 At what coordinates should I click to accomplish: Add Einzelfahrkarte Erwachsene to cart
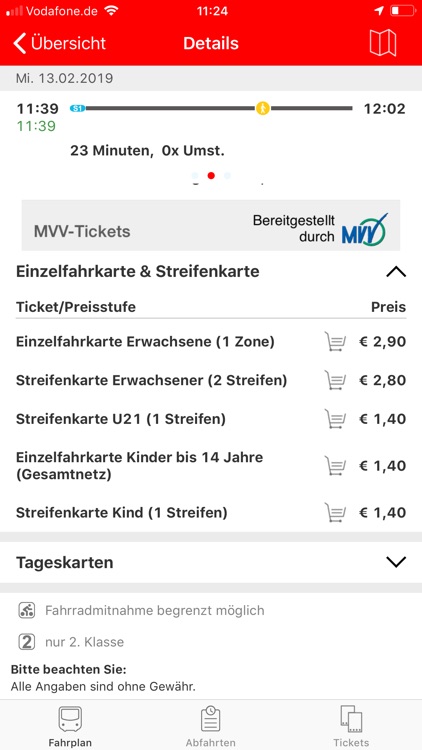pyautogui.click(x=335, y=342)
